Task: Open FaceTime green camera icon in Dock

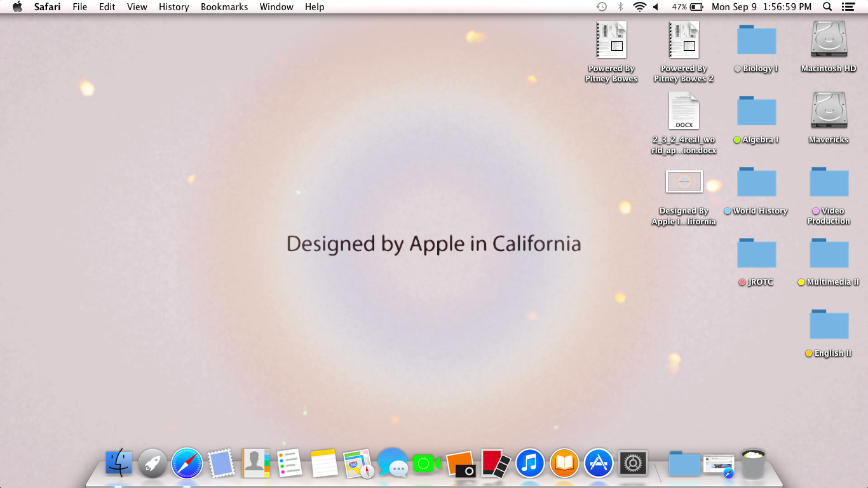Action: pos(427,464)
